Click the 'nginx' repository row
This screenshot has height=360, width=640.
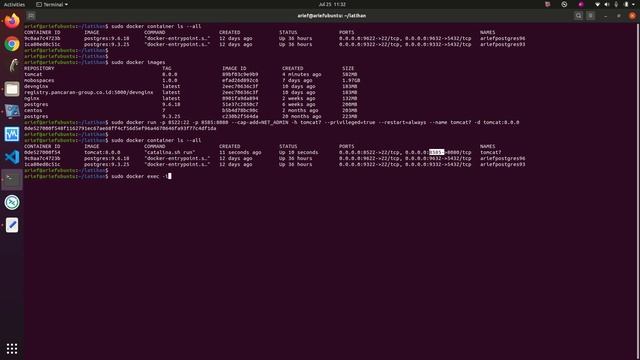tap(32, 98)
